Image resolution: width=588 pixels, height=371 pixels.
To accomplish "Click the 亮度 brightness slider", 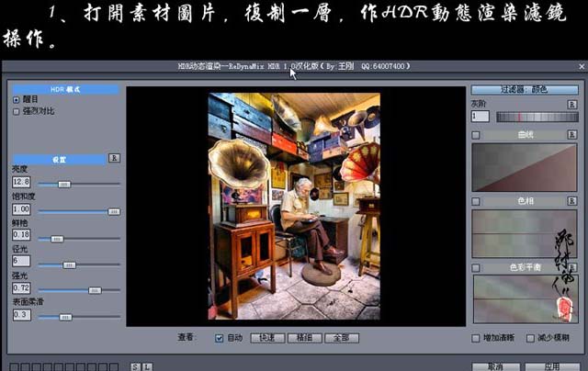I will tap(78, 184).
